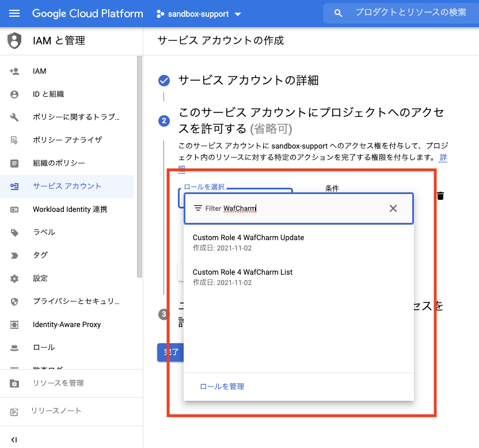Open Workload Identity 連携 page
Viewport: 479px width, 448px height.
pyautogui.click(x=70, y=210)
